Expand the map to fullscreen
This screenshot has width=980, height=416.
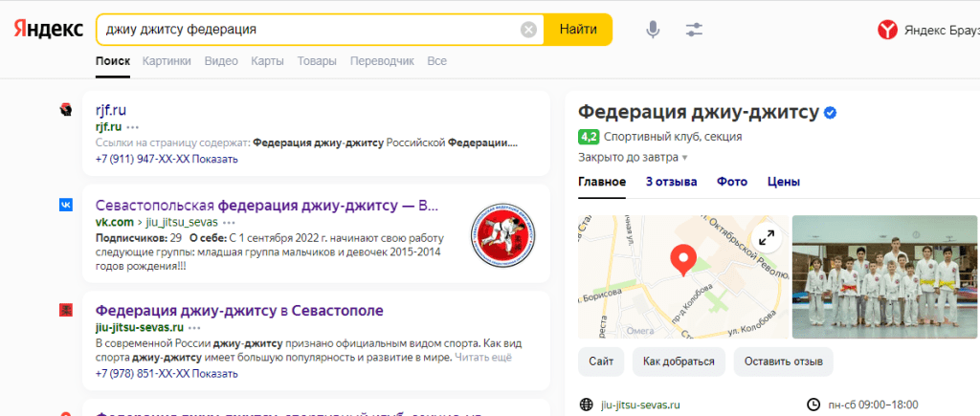(x=766, y=238)
